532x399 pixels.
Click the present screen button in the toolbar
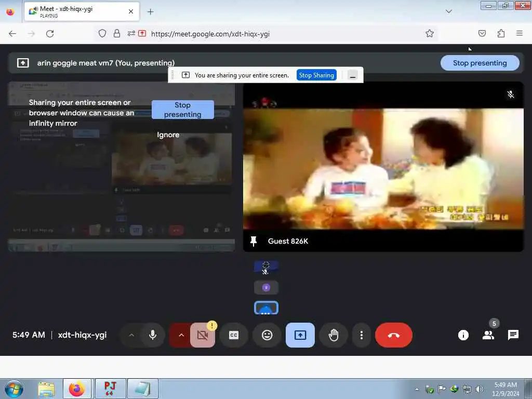click(x=300, y=335)
